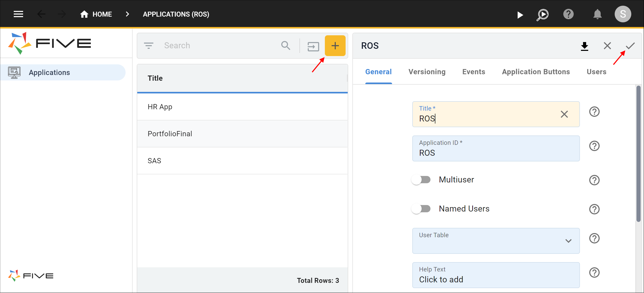Switch to the Application Buttons tab
The image size is (644, 293).
click(536, 72)
